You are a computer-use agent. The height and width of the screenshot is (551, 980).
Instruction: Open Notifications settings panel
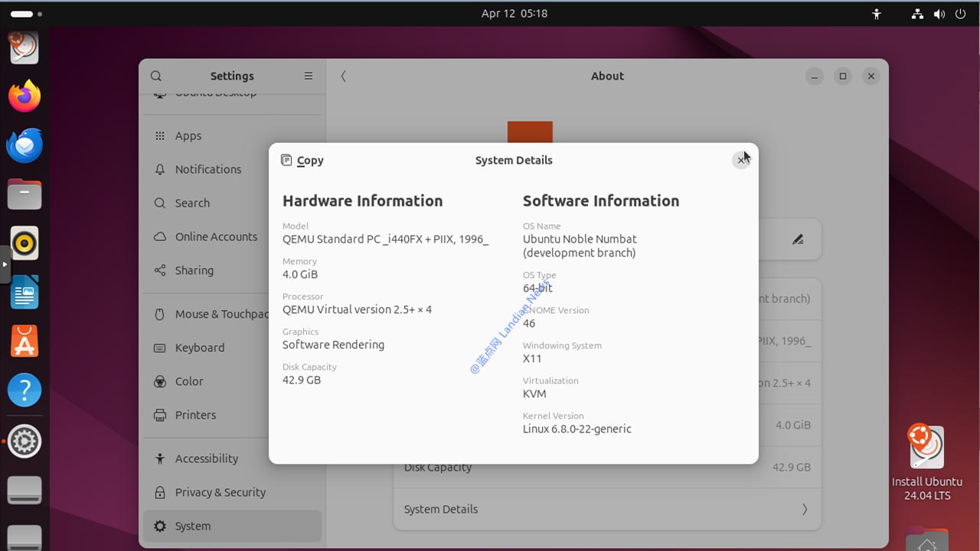(x=207, y=169)
